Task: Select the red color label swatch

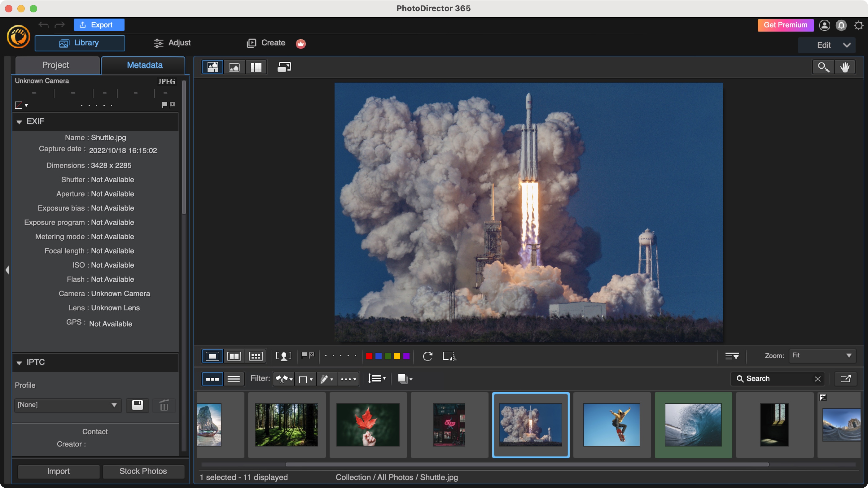Action: tap(369, 356)
